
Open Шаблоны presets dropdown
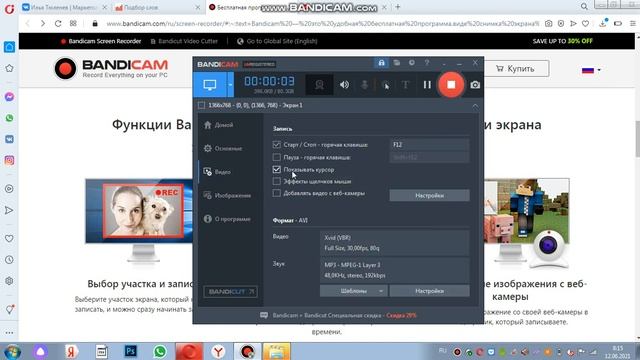(353, 291)
